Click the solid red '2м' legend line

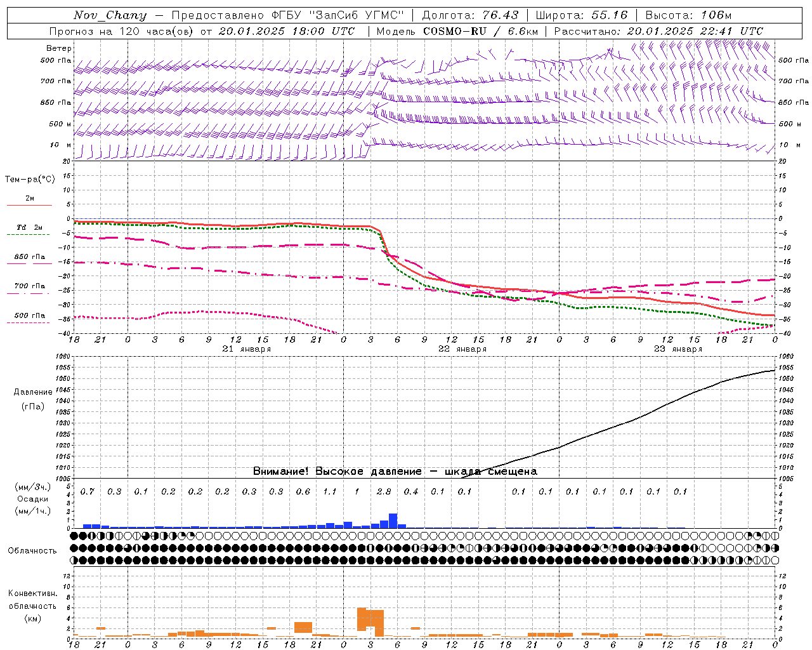29,205
